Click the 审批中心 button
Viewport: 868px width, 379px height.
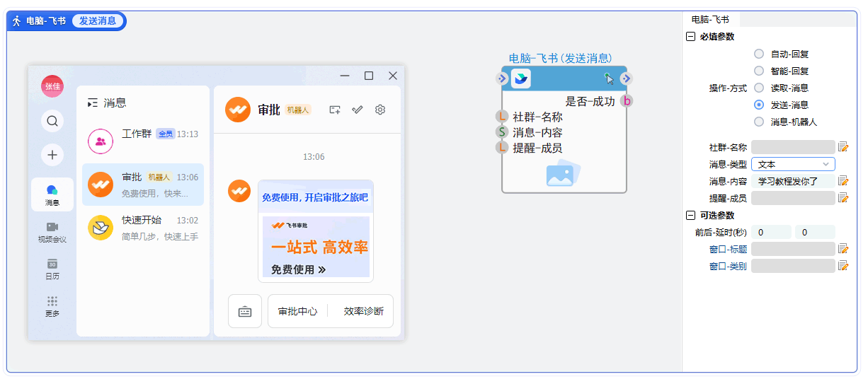297,311
